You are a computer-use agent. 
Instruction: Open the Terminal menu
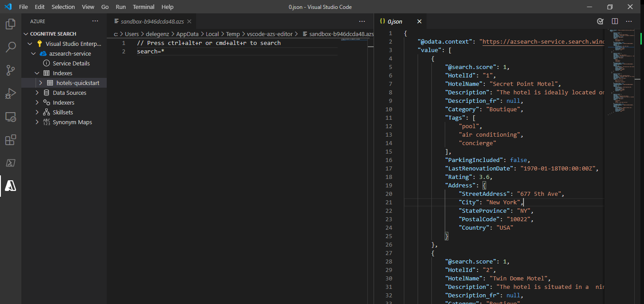(x=144, y=7)
